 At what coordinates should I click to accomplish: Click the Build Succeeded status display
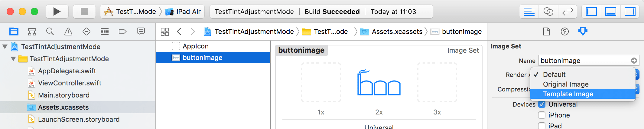click(321, 12)
